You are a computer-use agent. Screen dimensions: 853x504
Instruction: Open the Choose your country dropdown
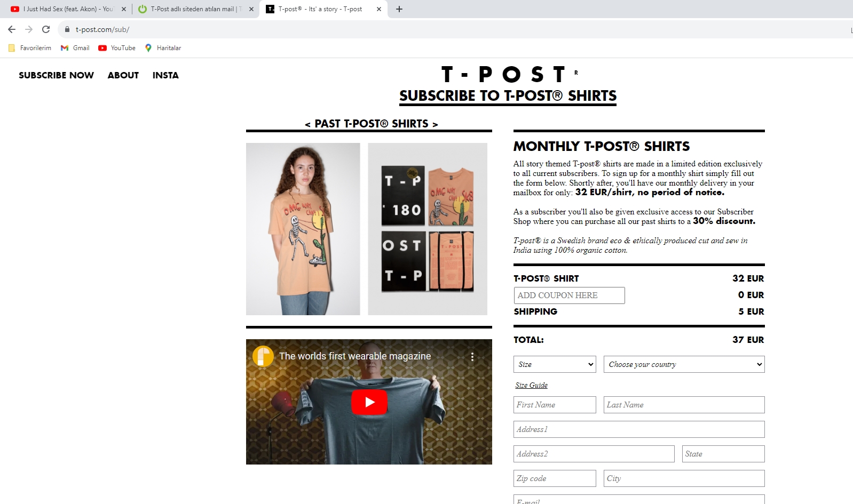[x=684, y=364]
